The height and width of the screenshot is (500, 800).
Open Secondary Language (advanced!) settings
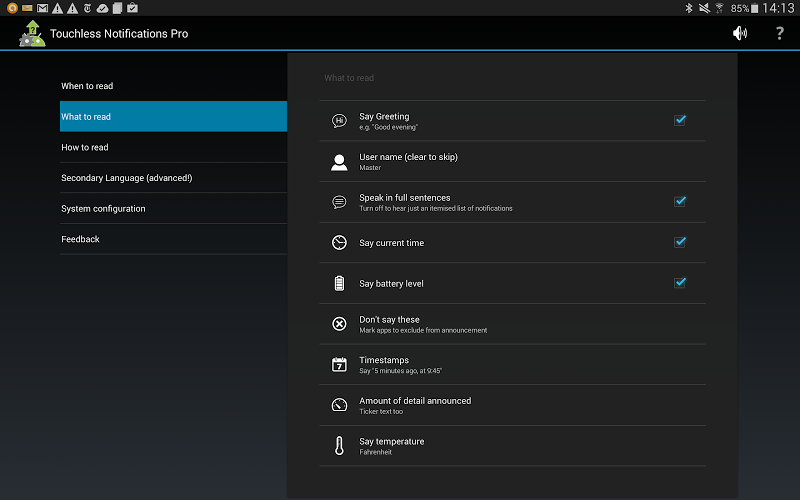click(x=173, y=178)
